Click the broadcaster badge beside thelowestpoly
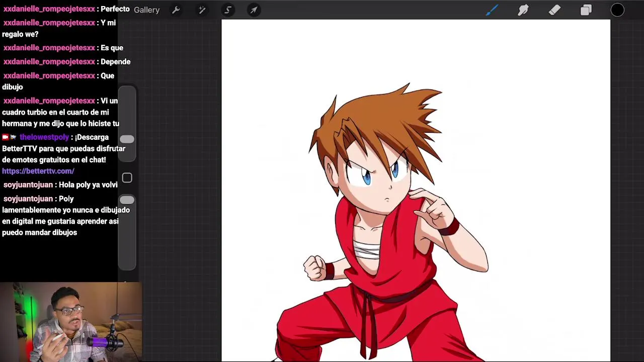The width and height of the screenshot is (644, 362). pyautogui.click(x=6, y=137)
